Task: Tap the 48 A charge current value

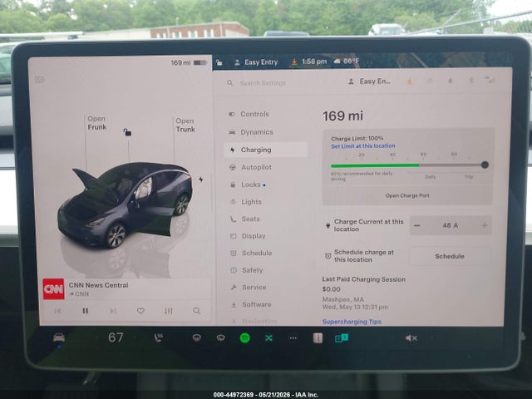Action: coord(451,225)
